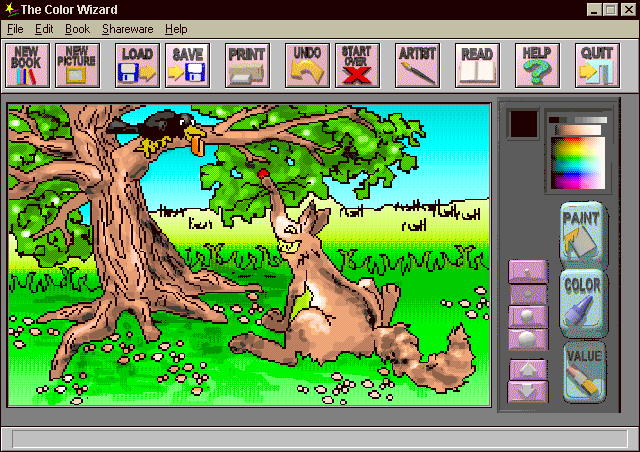Click the purple up arrow button
640x452 pixels.
click(x=528, y=370)
